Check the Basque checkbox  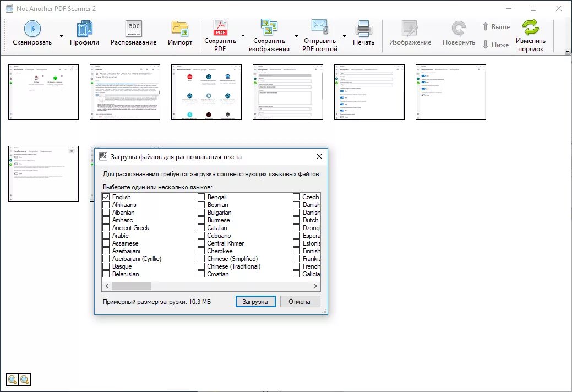[x=106, y=266]
